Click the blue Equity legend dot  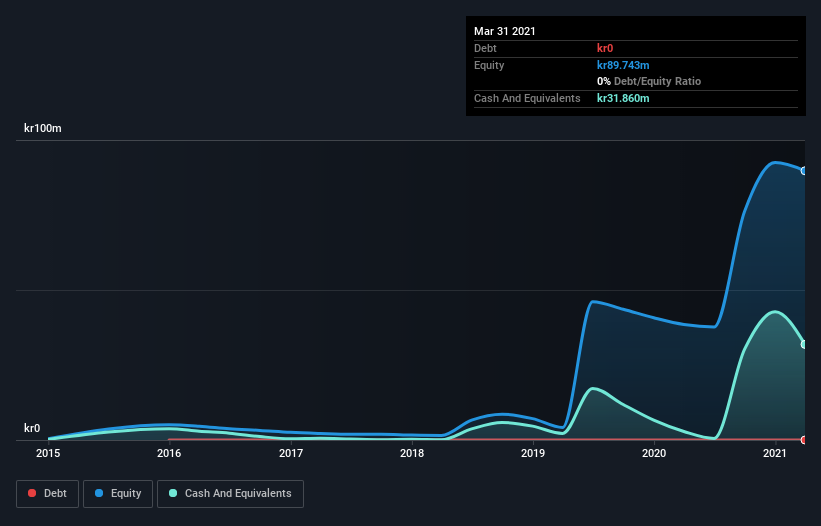click(99, 493)
